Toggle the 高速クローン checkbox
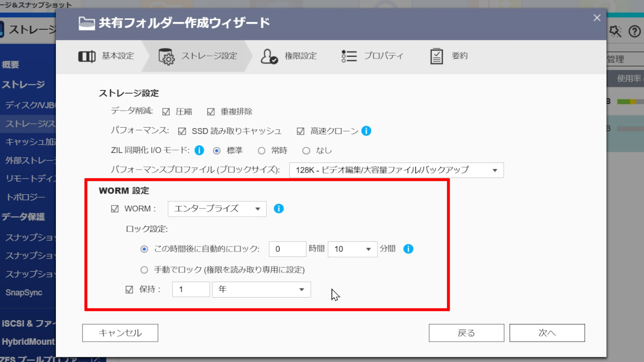The image size is (644, 362). point(301,131)
